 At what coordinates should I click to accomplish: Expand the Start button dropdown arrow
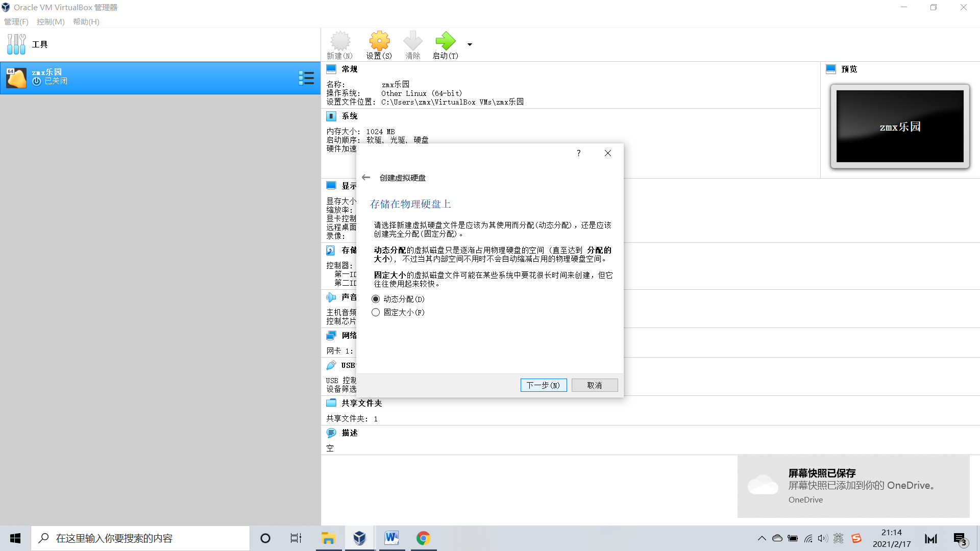(470, 44)
